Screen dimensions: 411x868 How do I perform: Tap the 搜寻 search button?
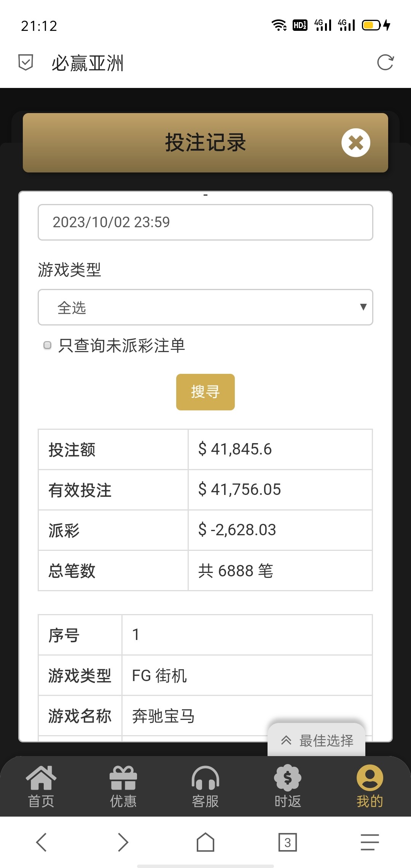point(205,392)
